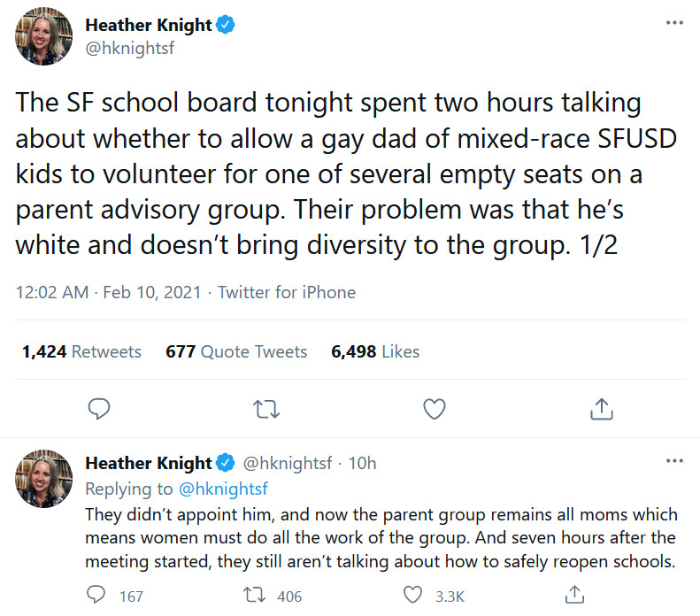View the 677 Quote Tweets
This screenshot has height=616, width=700.
click(236, 351)
